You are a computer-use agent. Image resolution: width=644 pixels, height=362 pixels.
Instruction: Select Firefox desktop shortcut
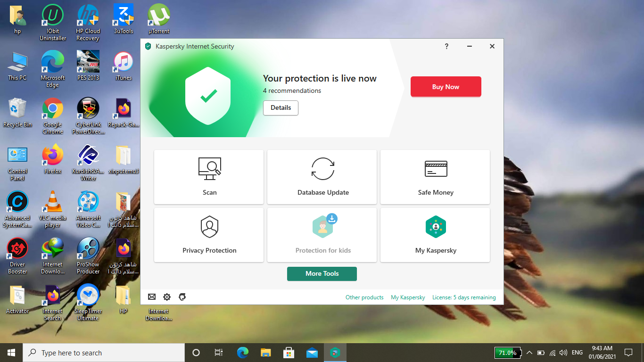(53, 159)
